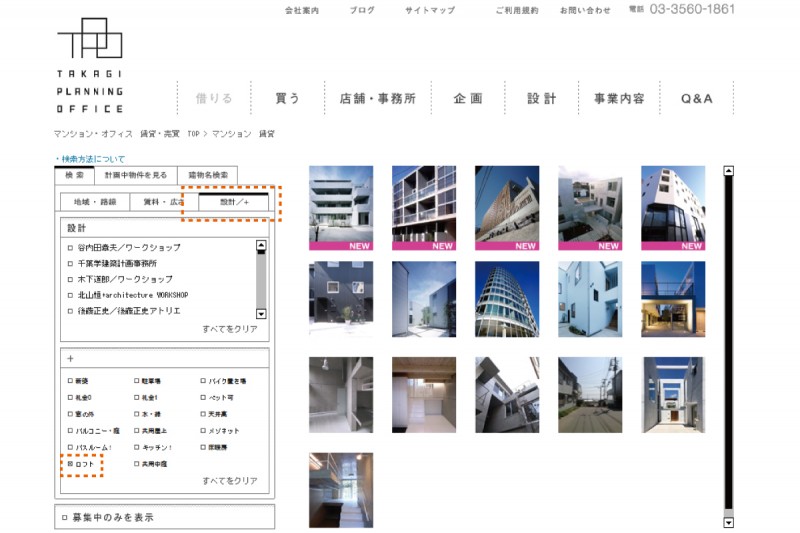Click TOP in the breadcrumb
Screen dimensions: 800x533
(x=193, y=134)
